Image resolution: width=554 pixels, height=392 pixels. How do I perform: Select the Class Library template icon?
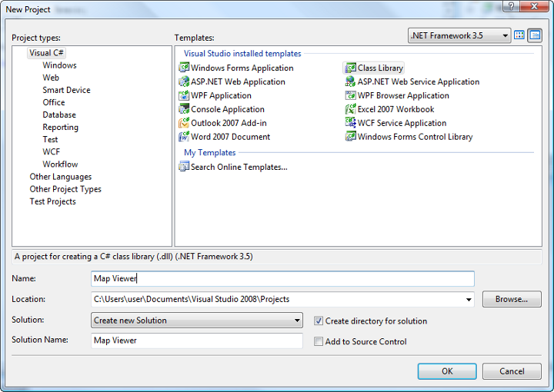pos(351,68)
